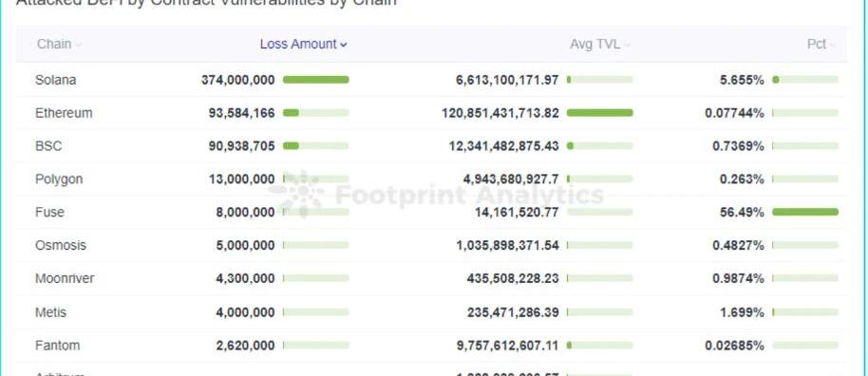This screenshot has height=376, width=868.
Task: Click Fuse's 56.49% percentage bar
Action: 805,212
